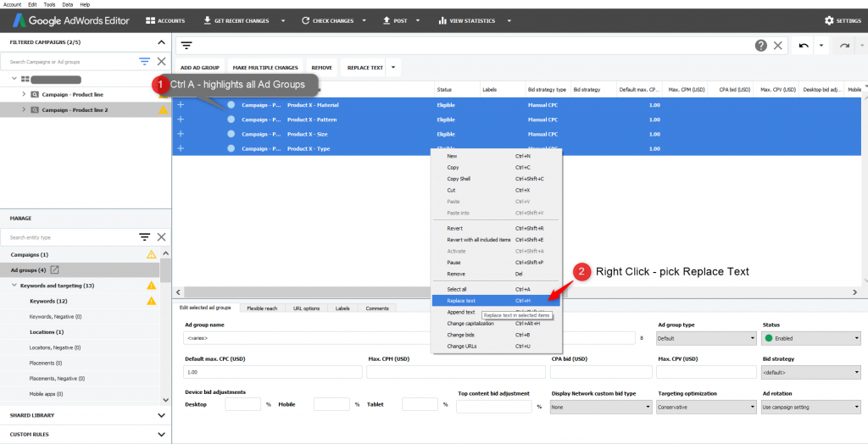The image size is (868, 444).
Task: Click plus icon on Product X - Pattern row
Action: 181,119
